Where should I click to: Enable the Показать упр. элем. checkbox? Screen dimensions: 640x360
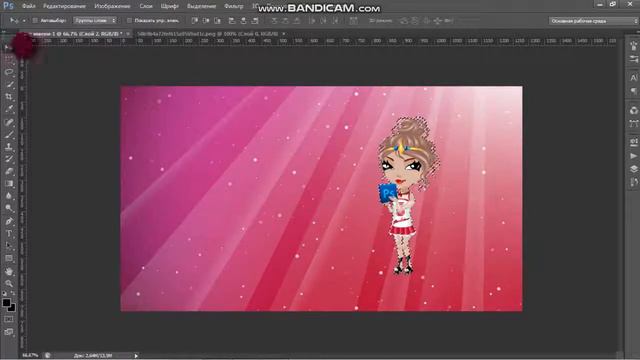[129, 20]
